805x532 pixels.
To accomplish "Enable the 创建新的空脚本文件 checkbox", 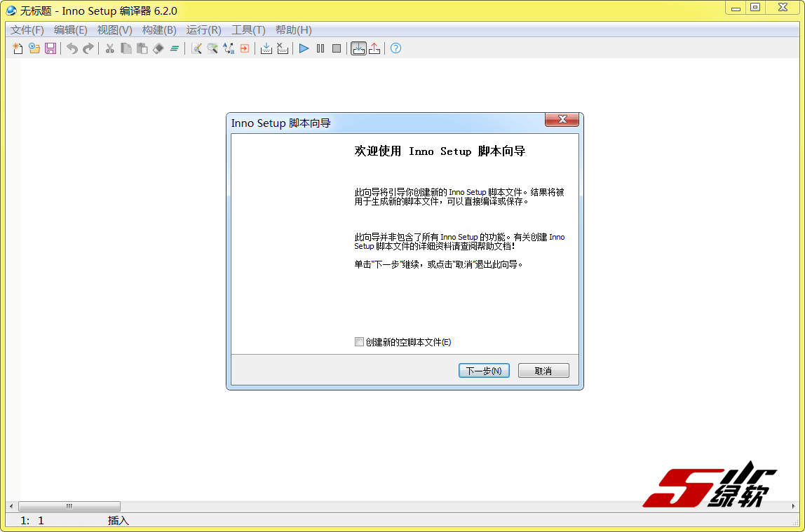I will (x=360, y=342).
